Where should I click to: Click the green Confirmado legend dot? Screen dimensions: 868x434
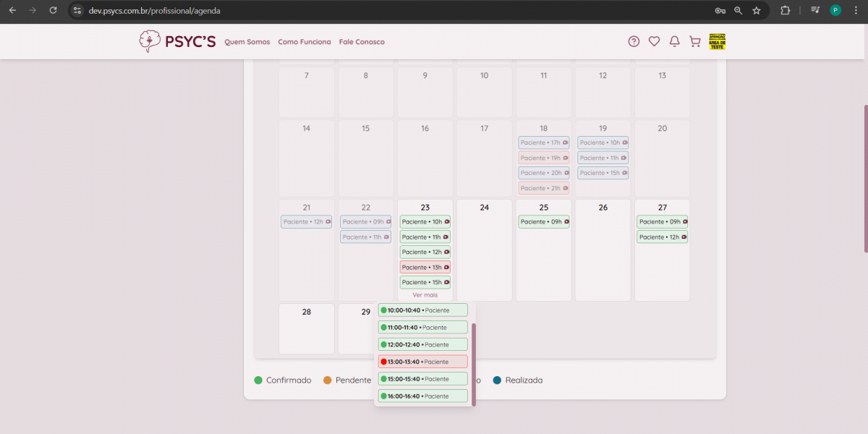tap(258, 380)
